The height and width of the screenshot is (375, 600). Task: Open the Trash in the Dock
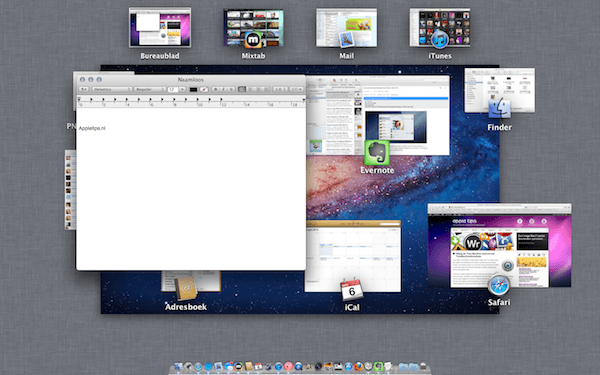tap(424, 367)
